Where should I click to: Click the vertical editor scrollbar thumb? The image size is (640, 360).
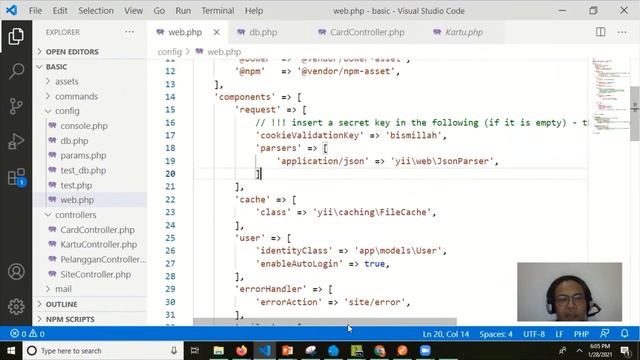click(635, 113)
